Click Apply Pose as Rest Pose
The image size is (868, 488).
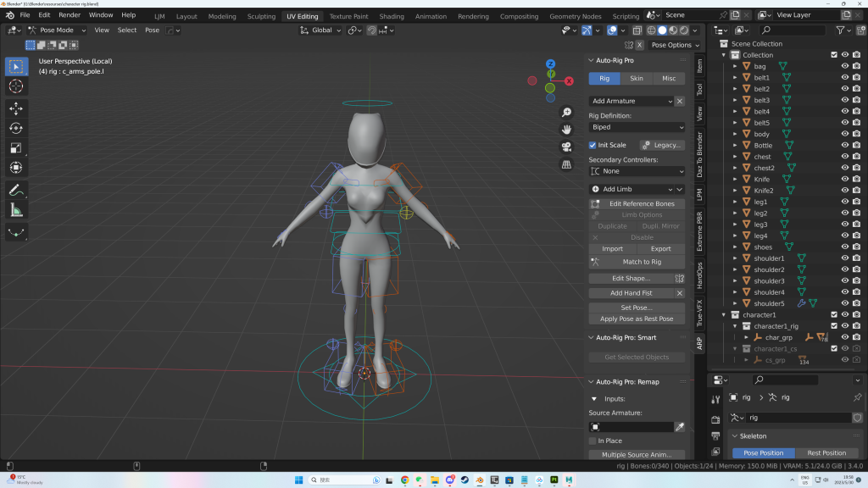point(637,319)
